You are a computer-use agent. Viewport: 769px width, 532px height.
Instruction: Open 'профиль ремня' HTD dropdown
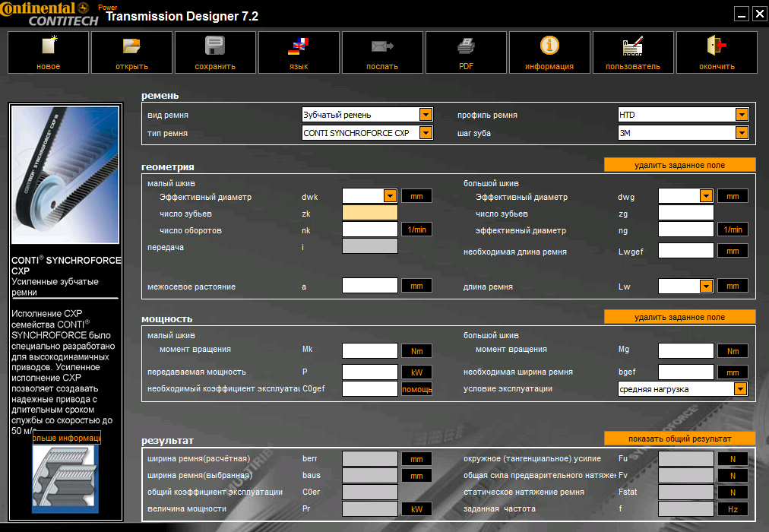pos(742,115)
